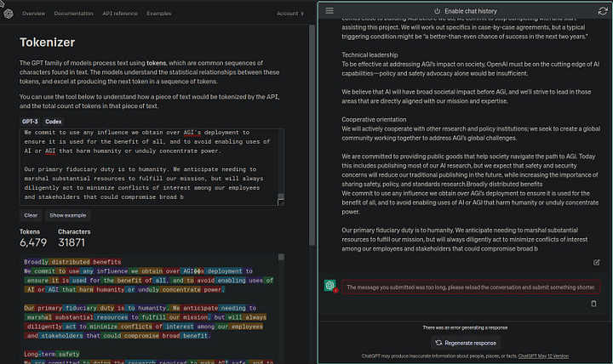Screen dimensions: 613x364
Task: Click the copy clipboard icon below error
Action: (593, 304)
